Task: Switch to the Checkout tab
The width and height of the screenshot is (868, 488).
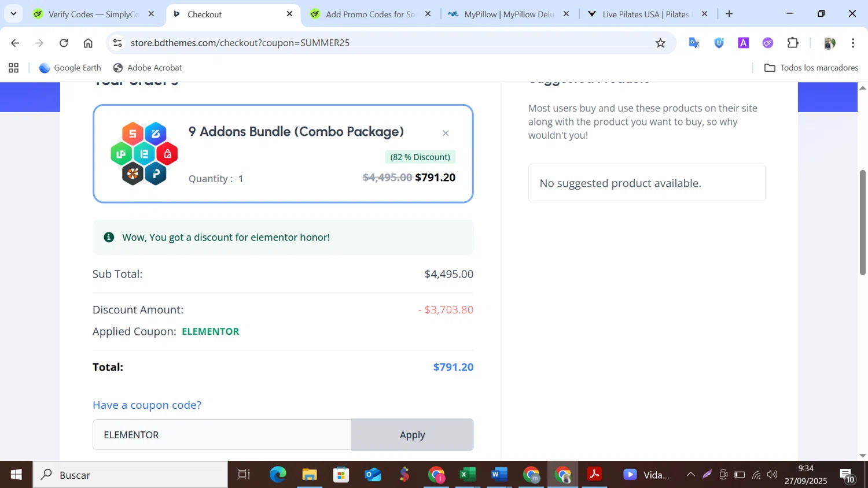Action: pos(233,14)
